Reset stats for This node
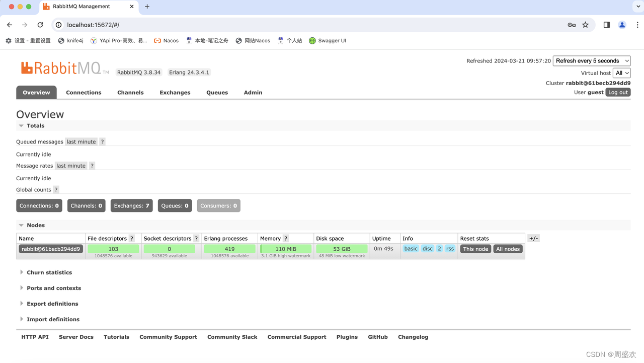644x363 pixels. [475, 249]
